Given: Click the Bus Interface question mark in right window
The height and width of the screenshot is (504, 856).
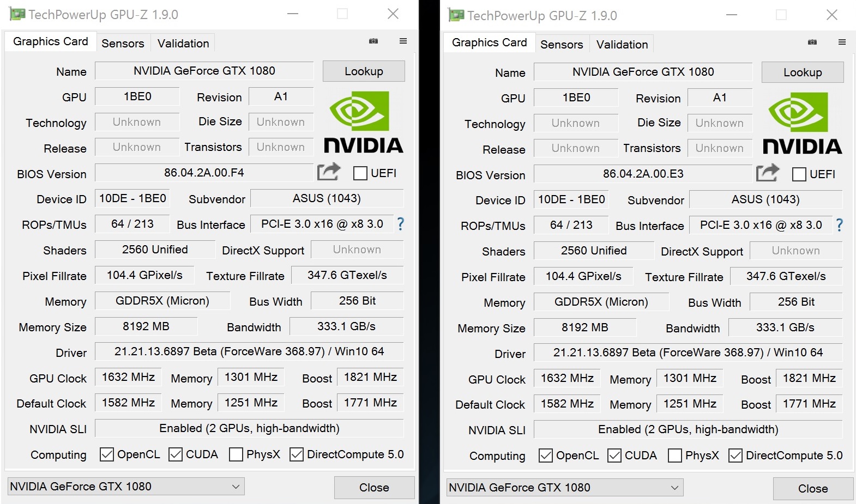Looking at the screenshot, I should point(840,225).
